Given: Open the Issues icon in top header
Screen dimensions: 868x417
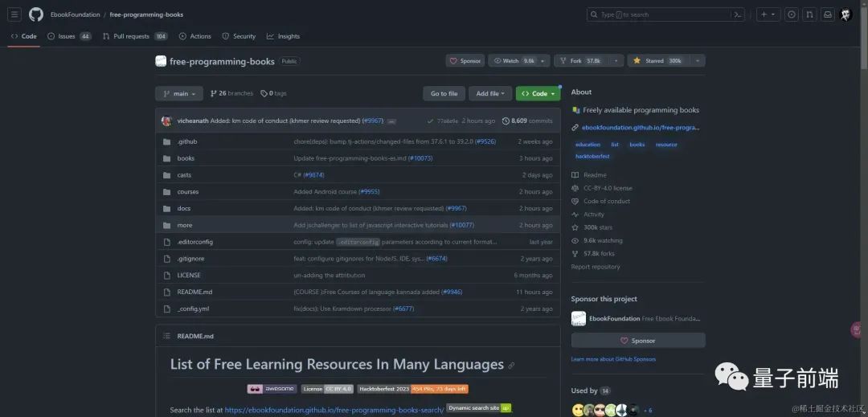Looking at the screenshot, I should [791, 14].
